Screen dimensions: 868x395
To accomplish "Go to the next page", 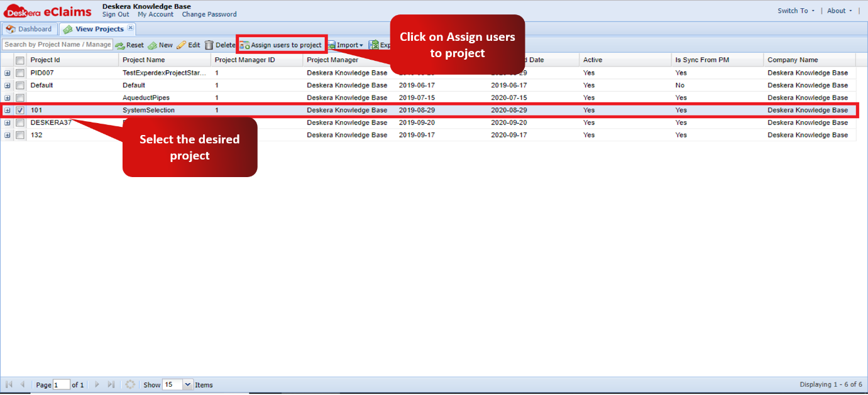I will click(97, 384).
